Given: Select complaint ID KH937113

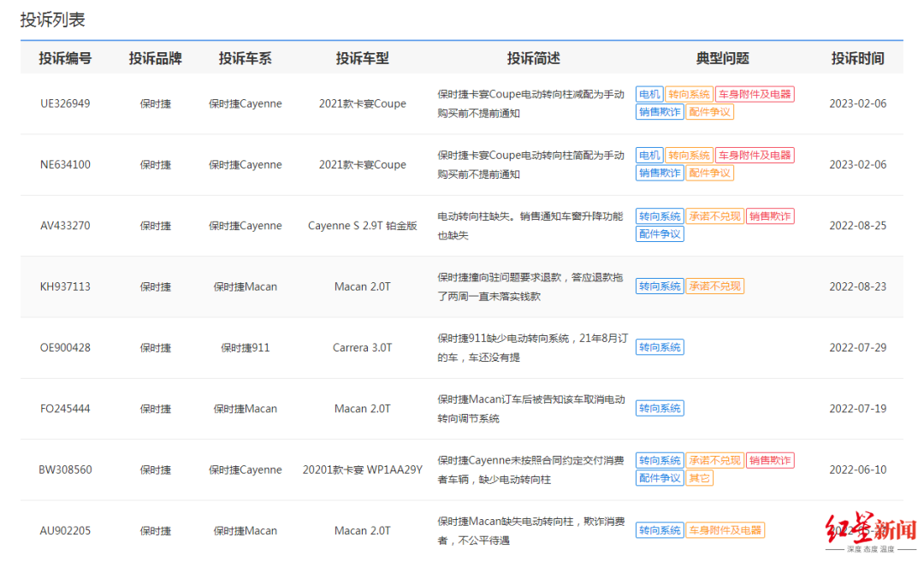Looking at the screenshot, I should coord(65,287).
